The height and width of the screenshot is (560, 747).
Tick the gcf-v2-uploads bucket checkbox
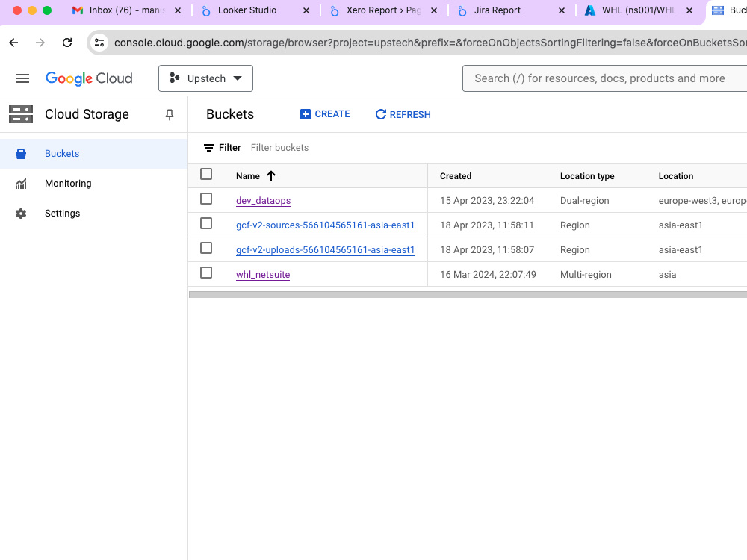point(206,248)
